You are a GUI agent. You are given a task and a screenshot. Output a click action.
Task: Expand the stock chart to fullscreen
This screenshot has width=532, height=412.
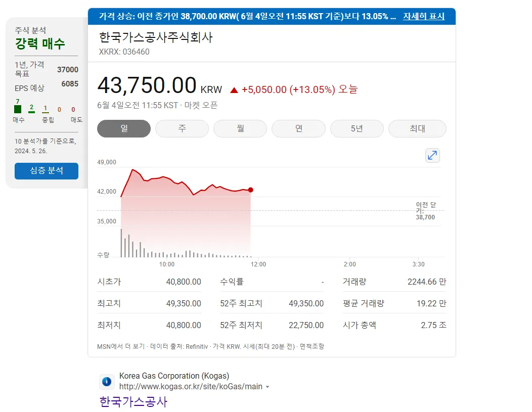432,155
